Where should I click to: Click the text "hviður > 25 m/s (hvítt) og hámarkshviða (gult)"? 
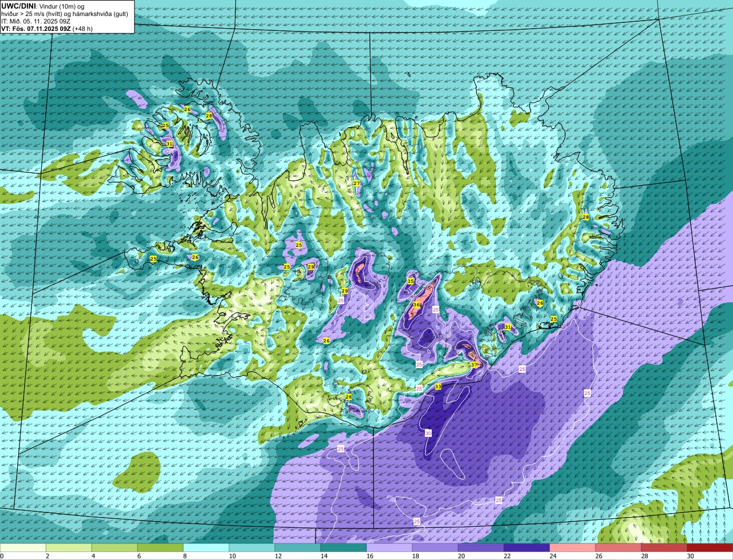(65, 14)
